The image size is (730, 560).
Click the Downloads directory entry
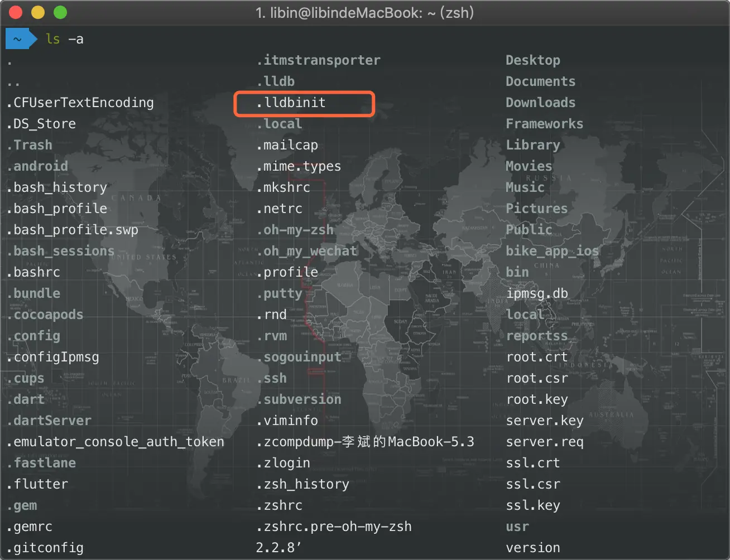point(541,103)
